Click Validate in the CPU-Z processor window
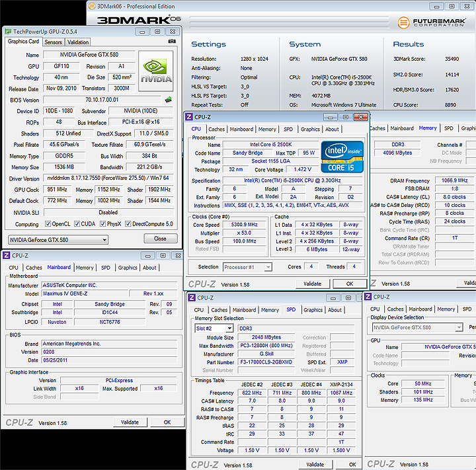 313,284
